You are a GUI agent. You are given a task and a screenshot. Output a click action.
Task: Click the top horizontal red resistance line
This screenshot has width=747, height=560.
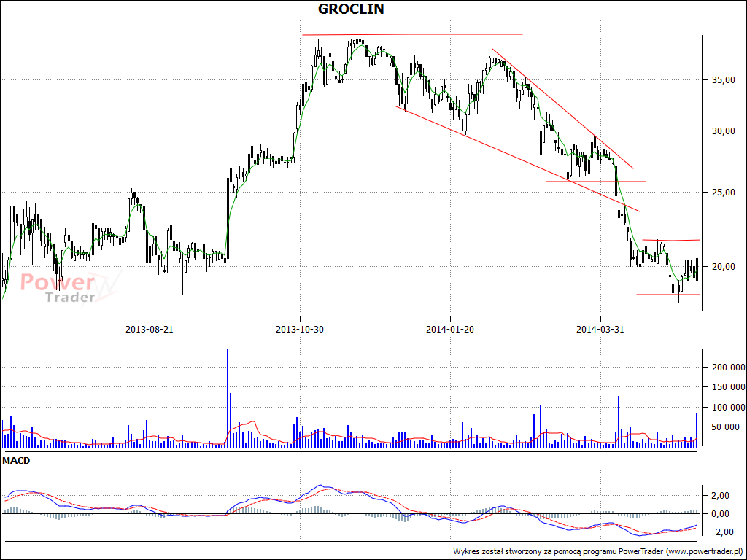(412, 34)
